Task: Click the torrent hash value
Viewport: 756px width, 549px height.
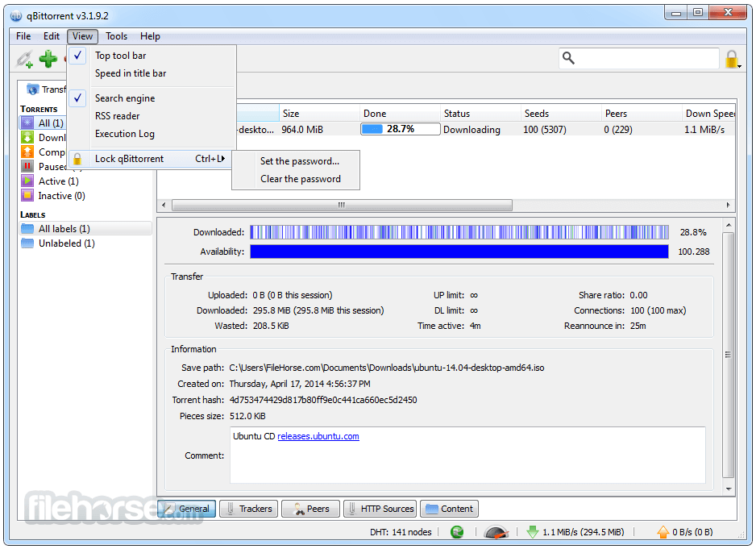Action: click(323, 400)
